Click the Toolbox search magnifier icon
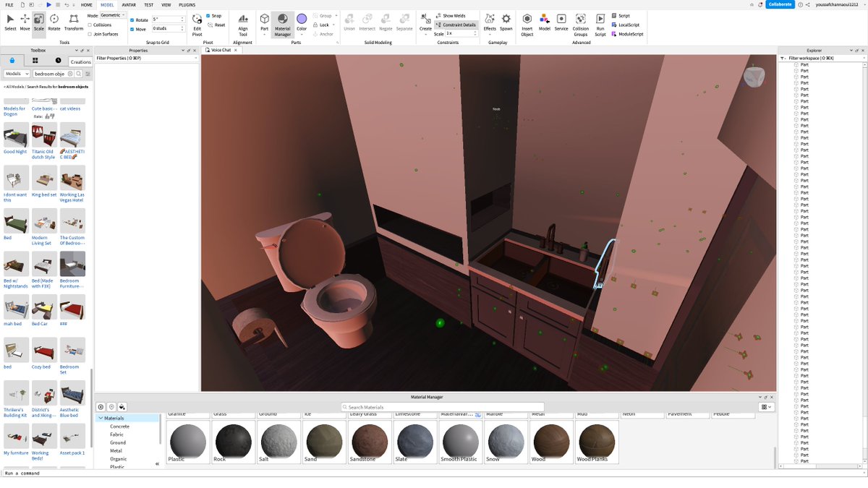868x488 pixels. coord(79,74)
